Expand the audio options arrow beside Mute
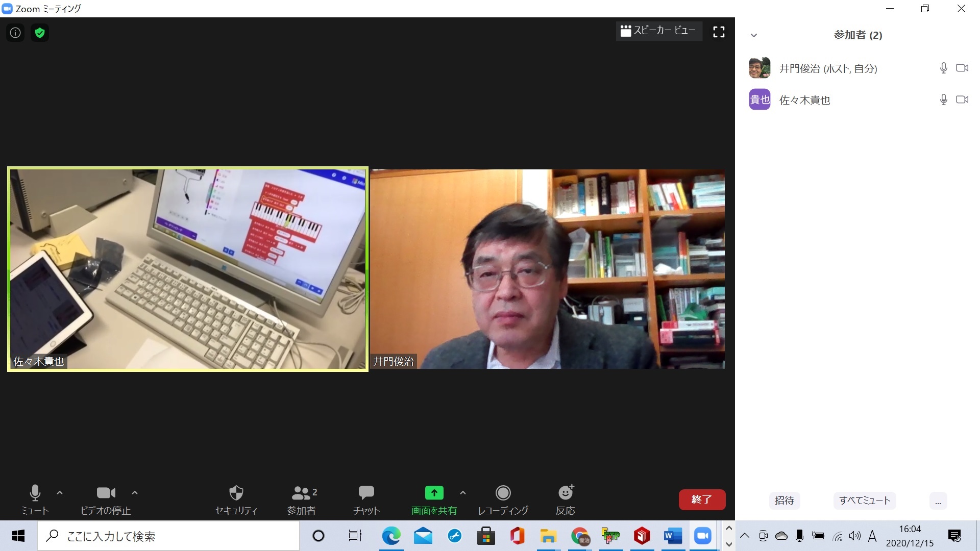The width and height of the screenshot is (980, 551). pyautogui.click(x=60, y=493)
